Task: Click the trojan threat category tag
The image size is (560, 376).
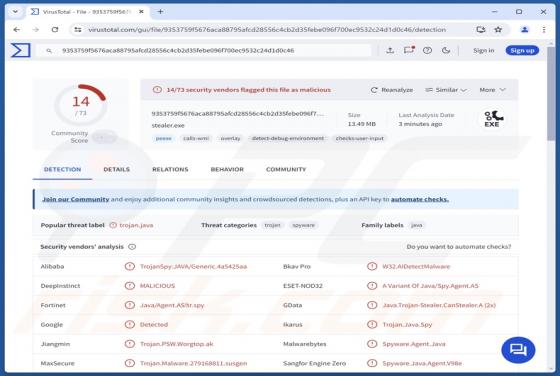Action: tap(272, 225)
